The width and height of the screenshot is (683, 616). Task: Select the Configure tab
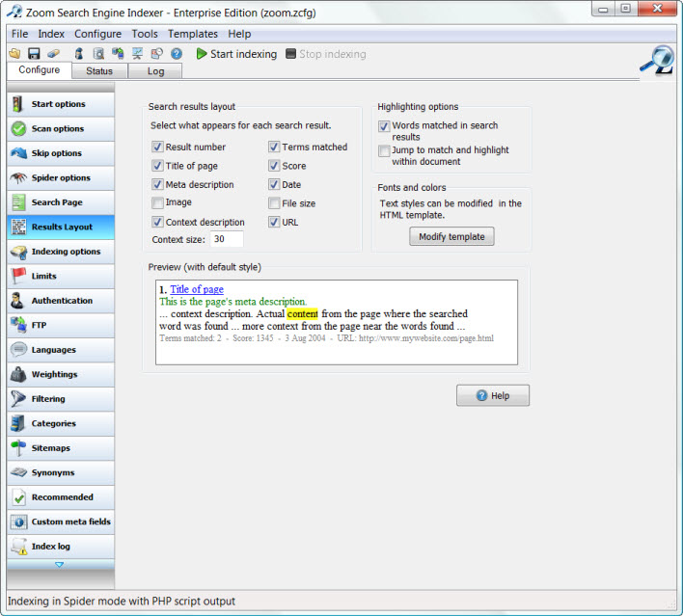(40, 70)
